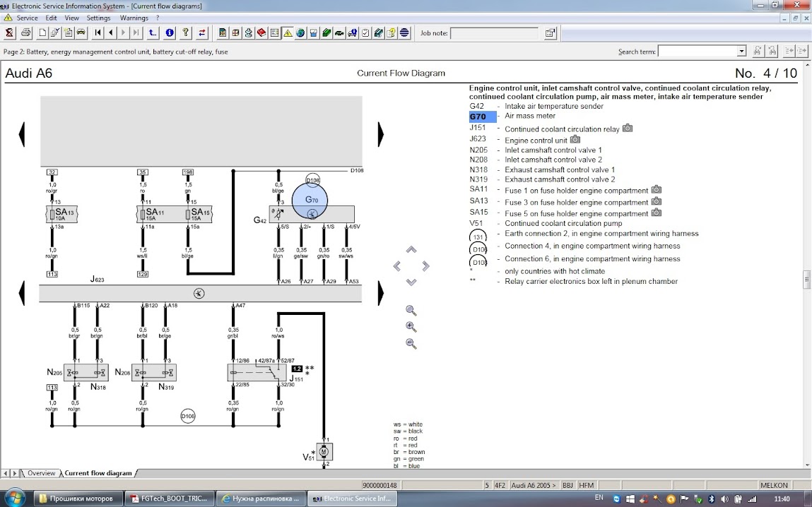
Task: Go to first page of diagram
Action: [x=98, y=32]
